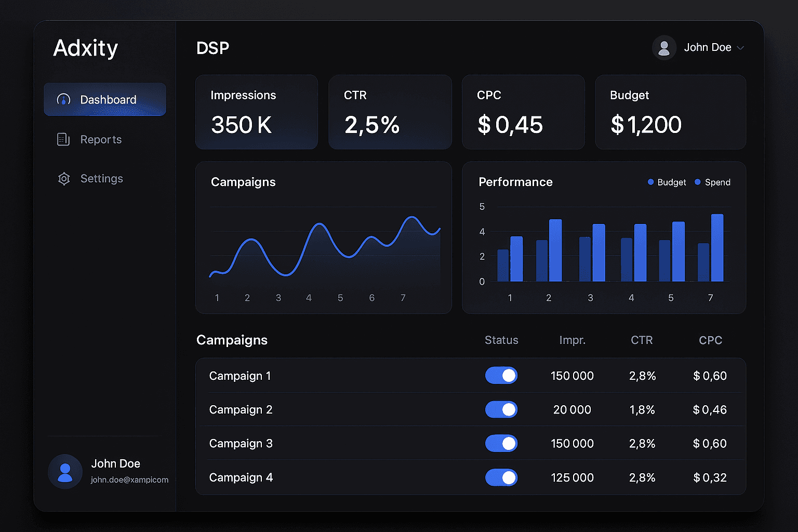Click the top-right user avatar icon

click(664, 48)
